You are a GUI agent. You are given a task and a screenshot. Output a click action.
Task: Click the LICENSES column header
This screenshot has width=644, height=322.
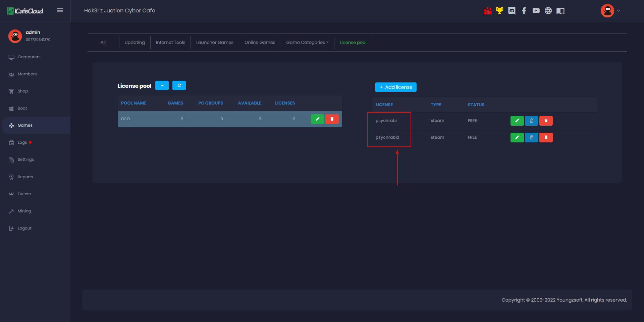tap(285, 103)
